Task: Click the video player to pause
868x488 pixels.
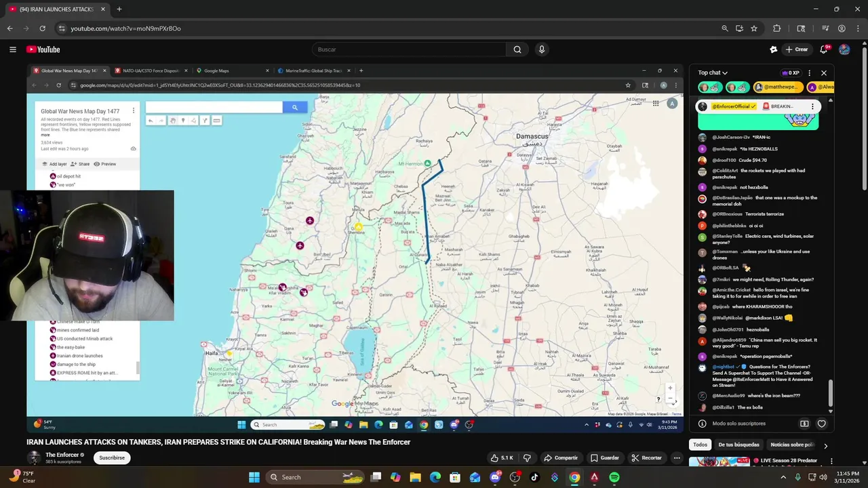Action: pyautogui.click(x=355, y=248)
